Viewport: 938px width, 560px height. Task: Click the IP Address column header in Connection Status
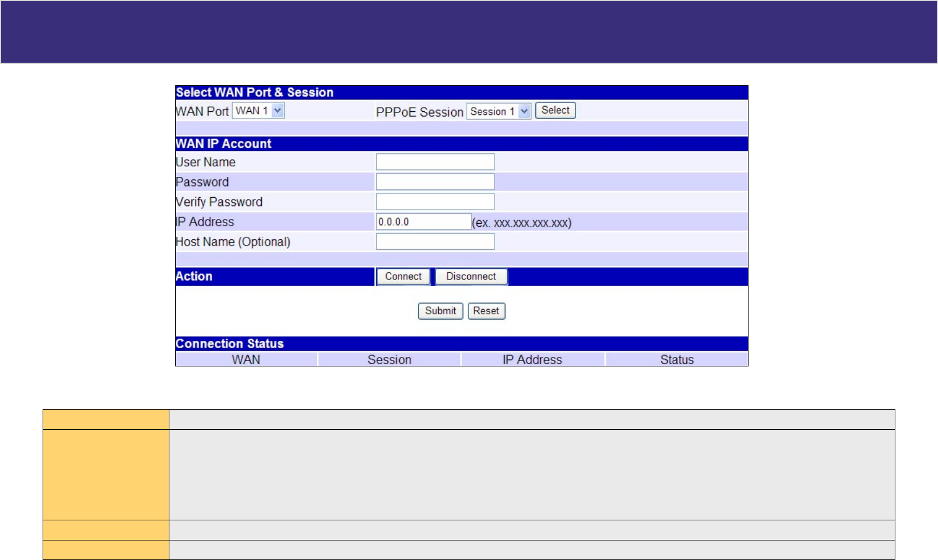pyautogui.click(x=532, y=359)
